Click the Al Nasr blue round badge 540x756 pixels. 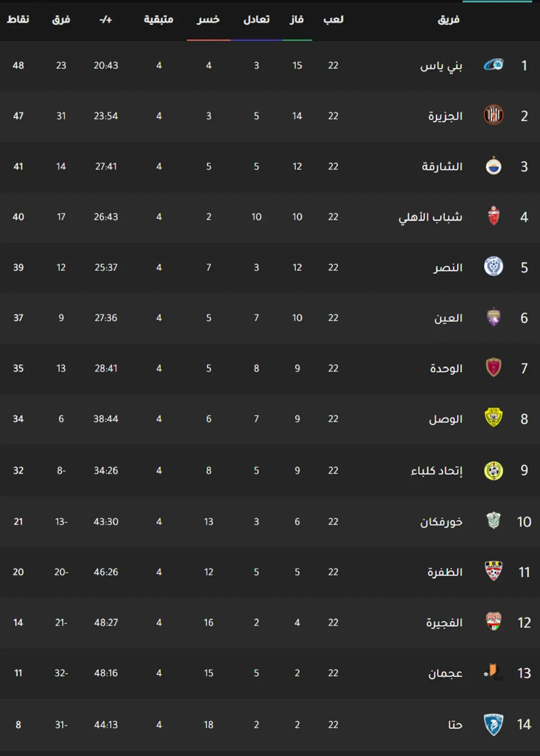pyautogui.click(x=494, y=267)
